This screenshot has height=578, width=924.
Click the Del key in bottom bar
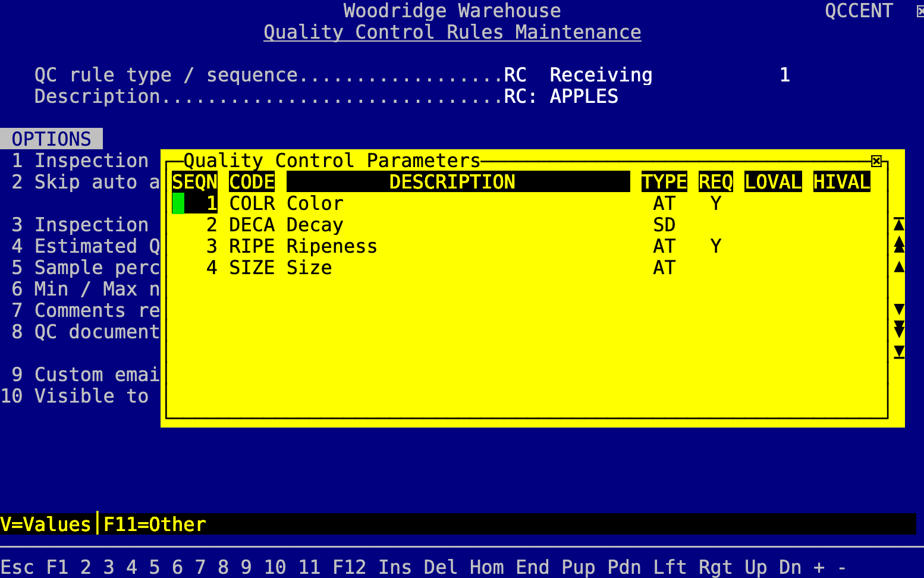(441, 567)
